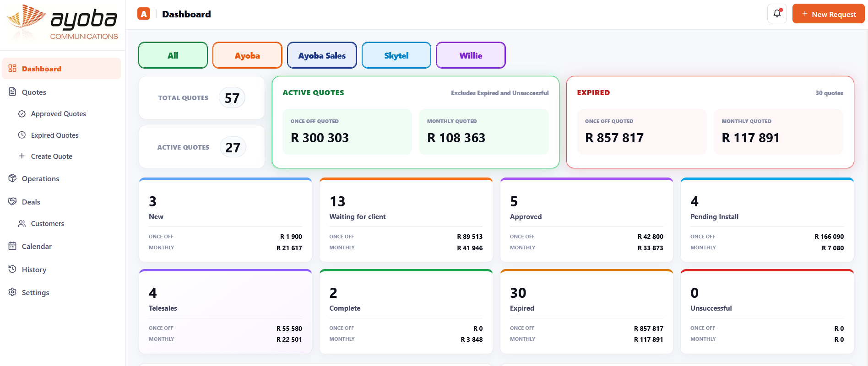The image size is (868, 366).
Task: Open the New status card
Action: coord(225,220)
